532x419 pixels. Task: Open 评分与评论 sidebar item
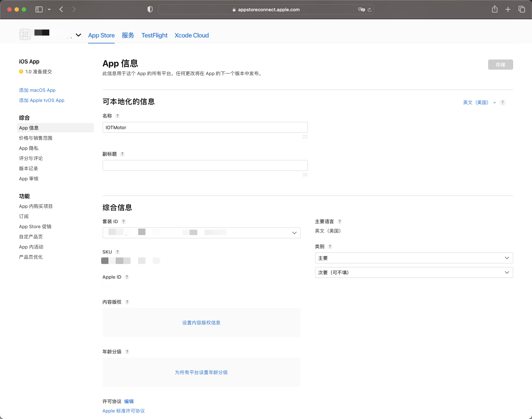[x=31, y=159]
